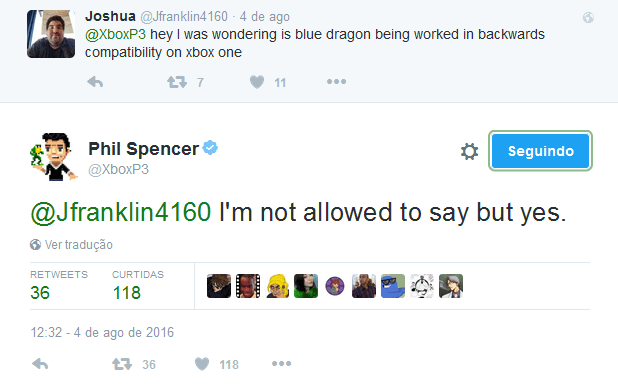618x386 pixels.
Task: Click the blue sunglasses character liker avatar
Action: click(393, 286)
